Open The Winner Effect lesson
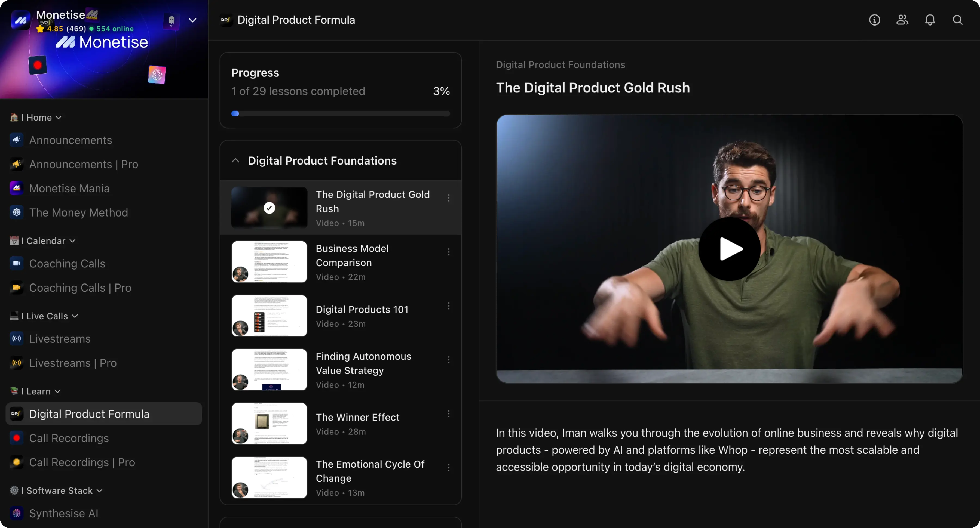This screenshot has height=528, width=980. tap(357, 417)
